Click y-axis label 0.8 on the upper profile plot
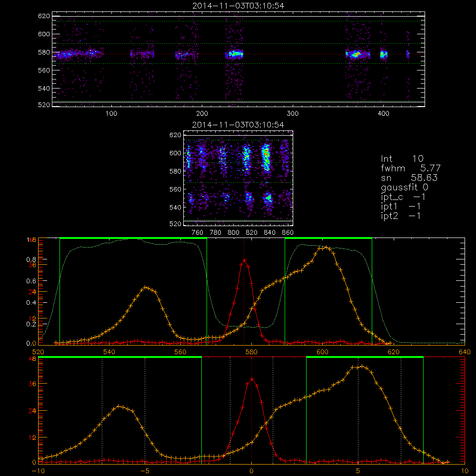The height and width of the screenshot is (476, 476). (31, 259)
